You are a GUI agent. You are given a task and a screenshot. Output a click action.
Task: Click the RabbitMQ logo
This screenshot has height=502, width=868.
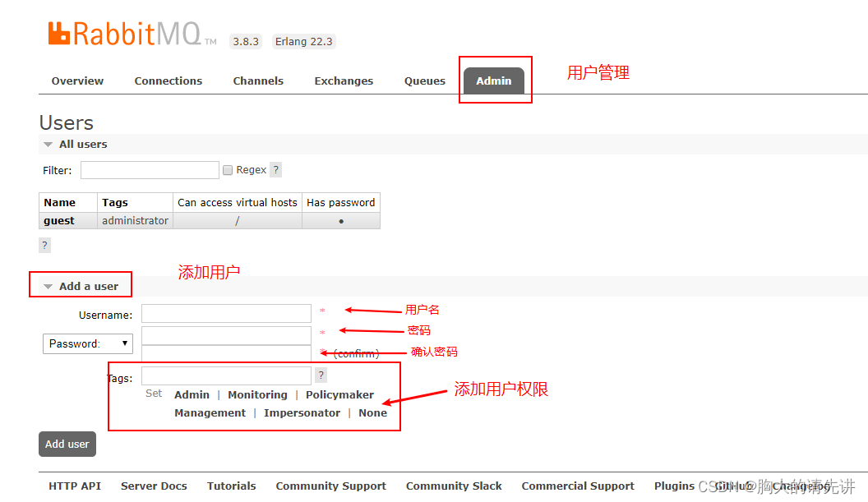(132, 34)
